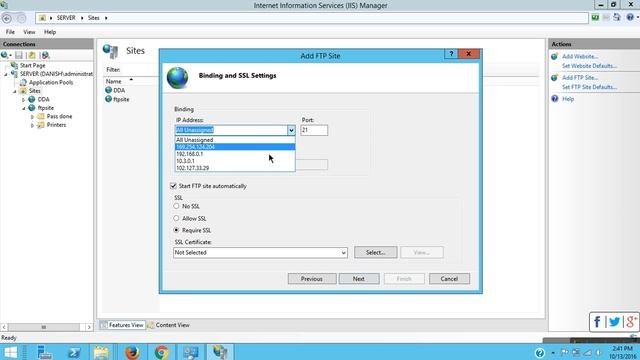
Task: Open the IP Address dropdown arrow
Action: tap(291, 130)
